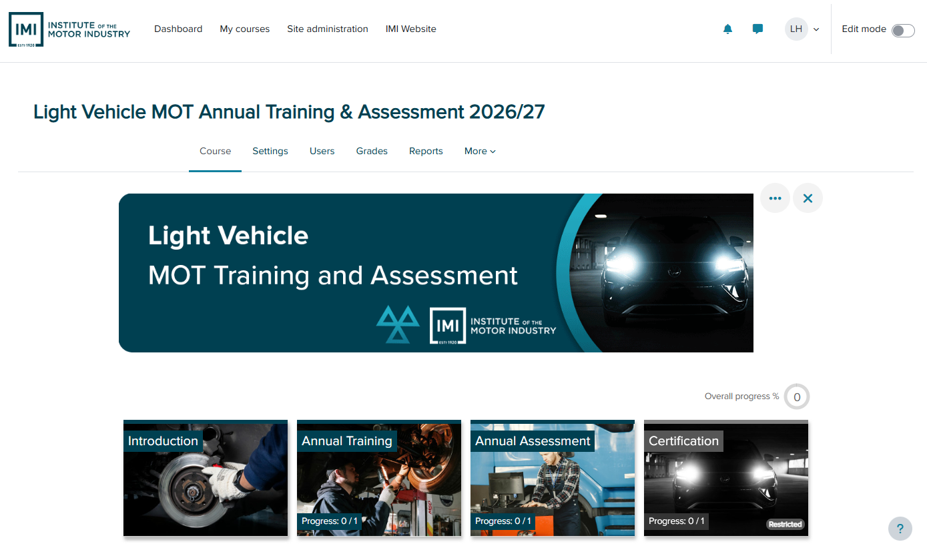This screenshot has height=560, width=927.
Task: Open the three-dots options for the banner
Action: click(775, 198)
